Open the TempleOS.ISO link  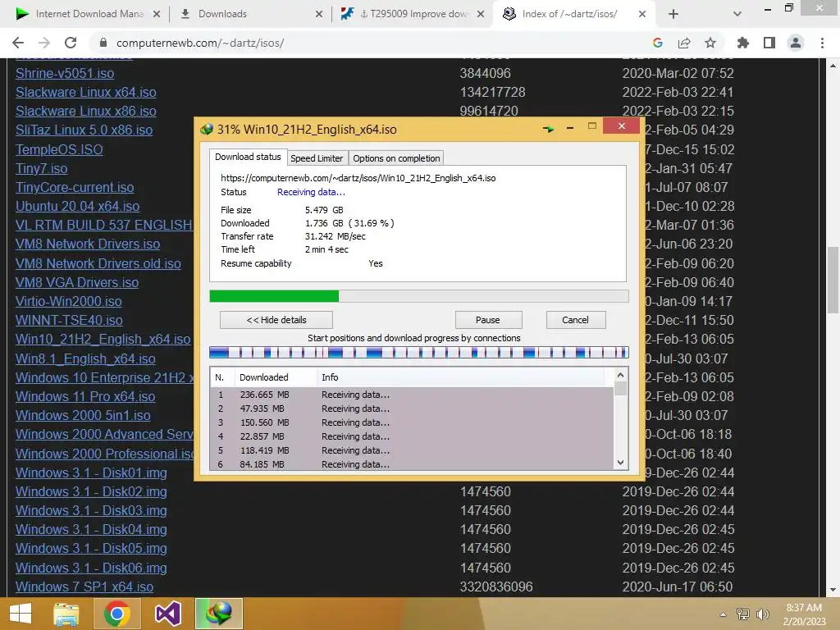pyautogui.click(x=59, y=149)
